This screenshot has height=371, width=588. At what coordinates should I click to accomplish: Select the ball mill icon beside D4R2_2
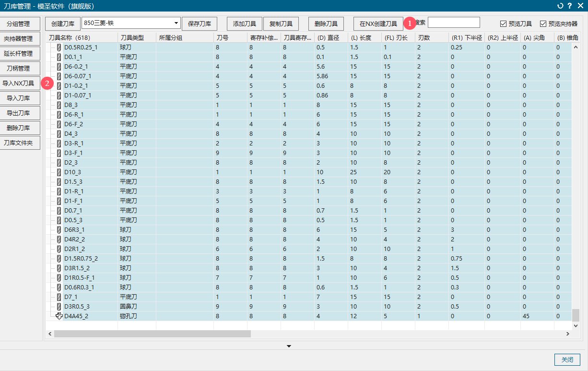59,239
